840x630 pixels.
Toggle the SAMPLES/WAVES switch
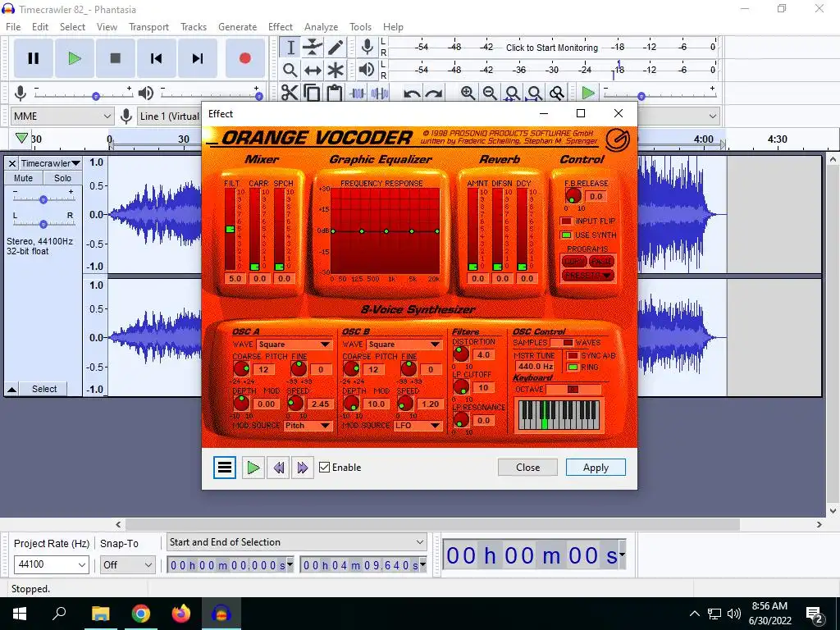tap(561, 342)
